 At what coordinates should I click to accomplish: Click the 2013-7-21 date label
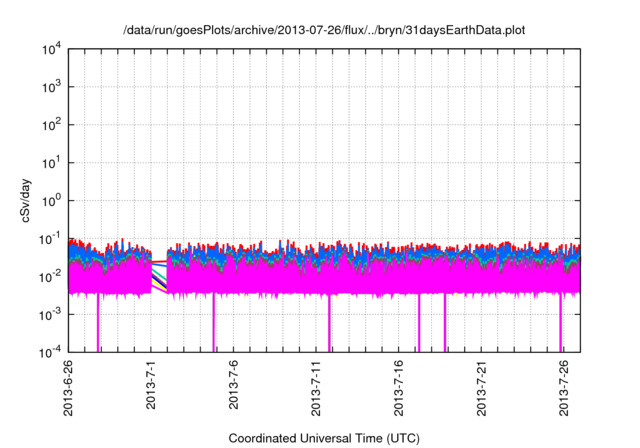tap(481, 388)
